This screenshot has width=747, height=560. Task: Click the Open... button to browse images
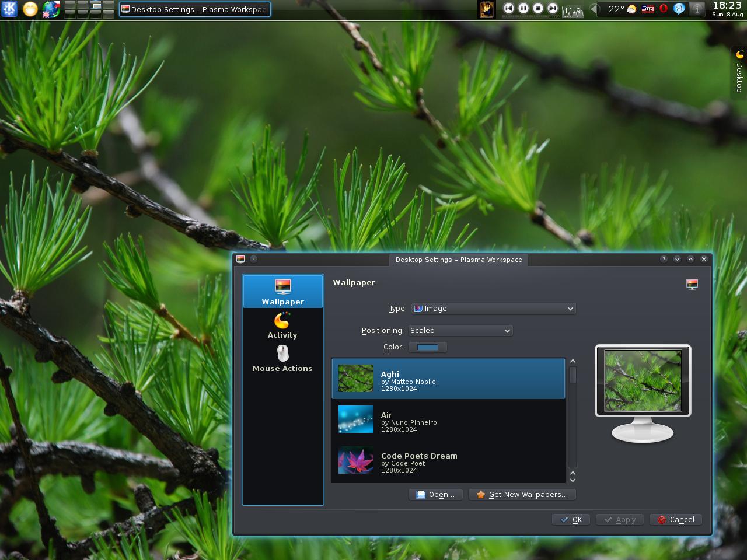click(435, 495)
